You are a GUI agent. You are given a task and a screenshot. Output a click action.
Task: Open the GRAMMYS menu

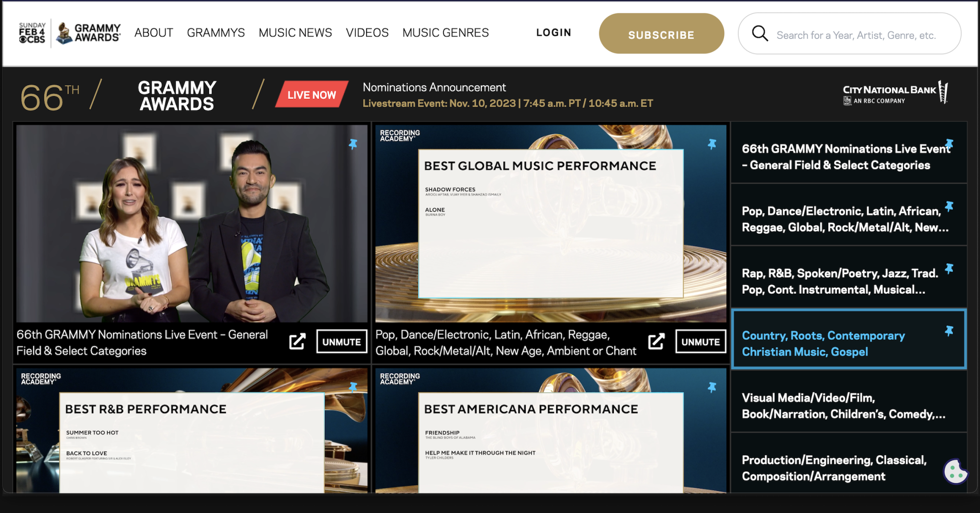coord(216,33)
